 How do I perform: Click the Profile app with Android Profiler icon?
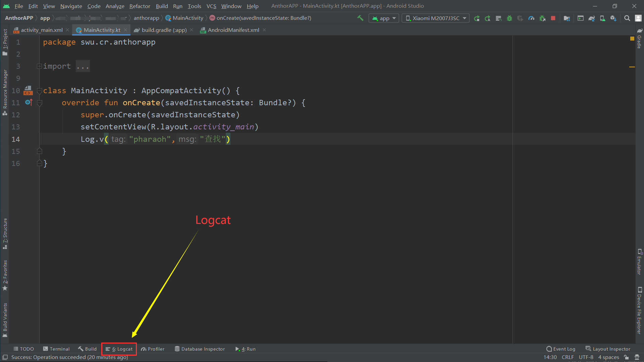coord(532,18)
